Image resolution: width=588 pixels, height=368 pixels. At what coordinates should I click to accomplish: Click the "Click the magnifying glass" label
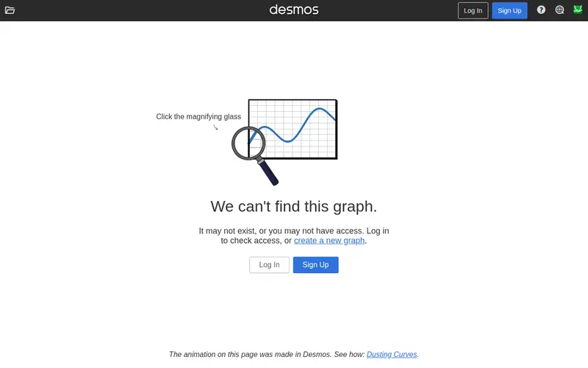click(x=198, y=117)
